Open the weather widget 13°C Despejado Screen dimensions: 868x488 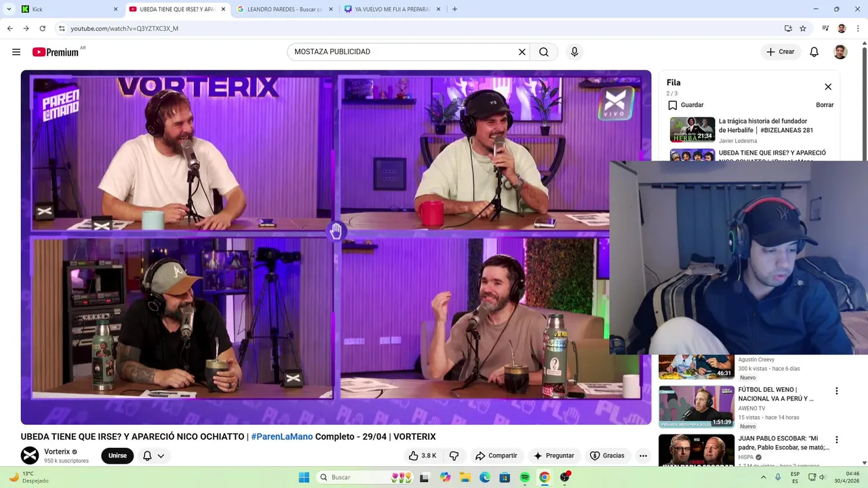pos(29,477)
